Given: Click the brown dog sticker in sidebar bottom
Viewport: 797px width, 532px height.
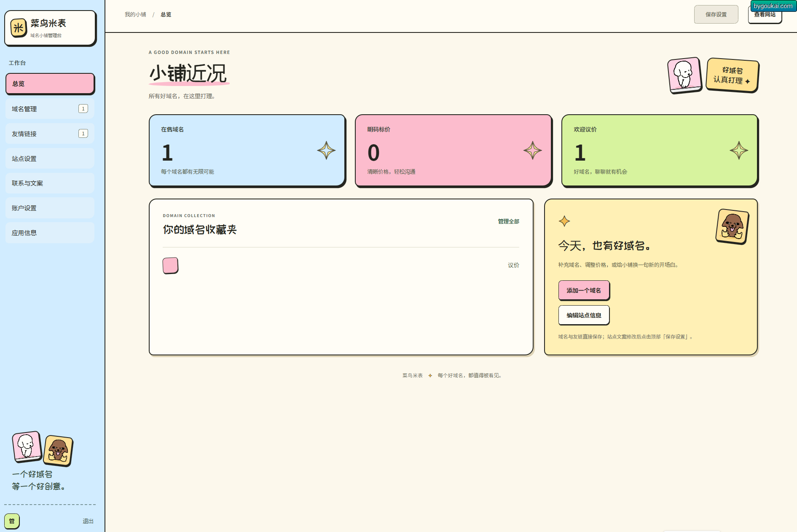Looking at the screenshot, I should pos(58,451).
